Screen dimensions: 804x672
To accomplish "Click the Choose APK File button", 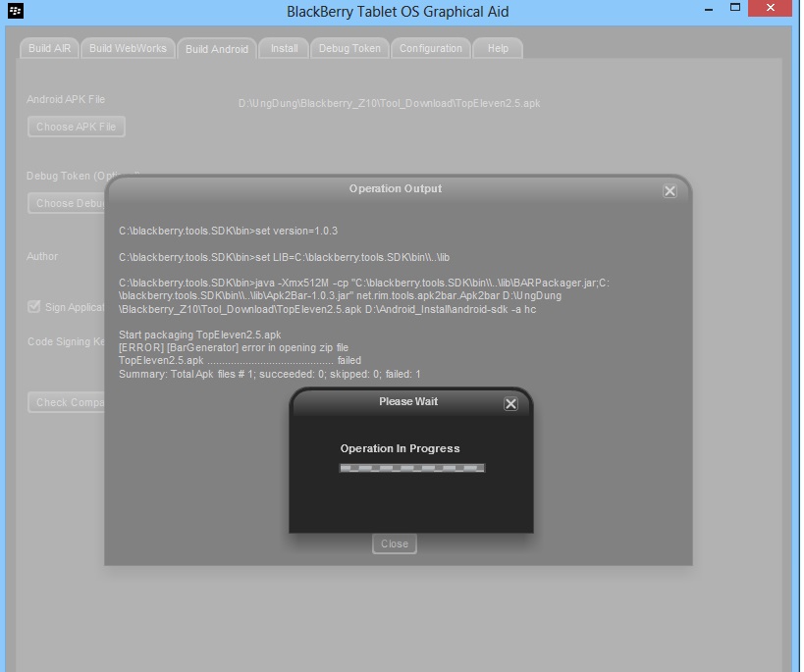I will click(x=76, y=127).
